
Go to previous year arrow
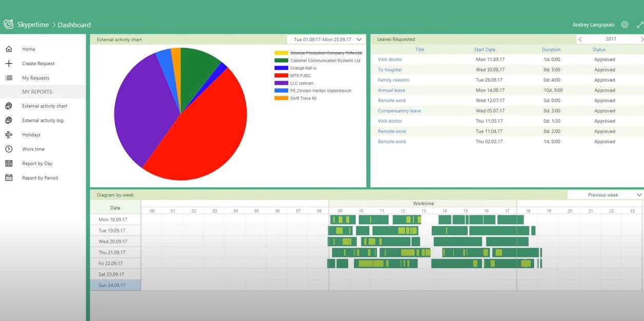[580, 39]
